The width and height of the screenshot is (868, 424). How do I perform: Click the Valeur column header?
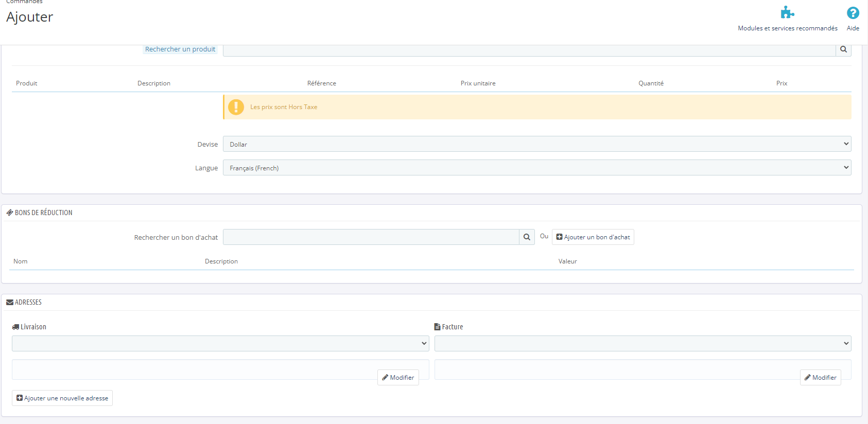point(568,261)
